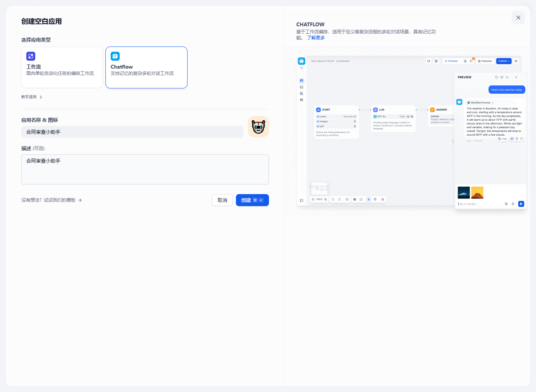Click the zoom-out magnifier in the illustration
The image size is (536, 392).
(x=313, y=199)
